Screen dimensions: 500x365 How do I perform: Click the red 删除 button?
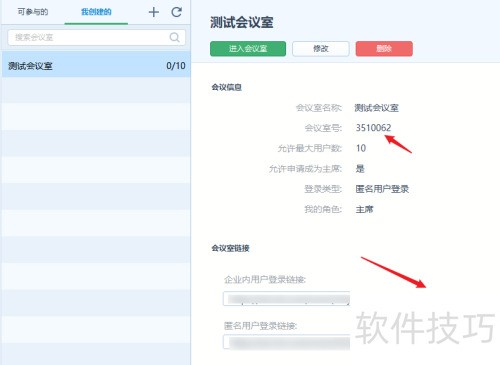(384, 49)
